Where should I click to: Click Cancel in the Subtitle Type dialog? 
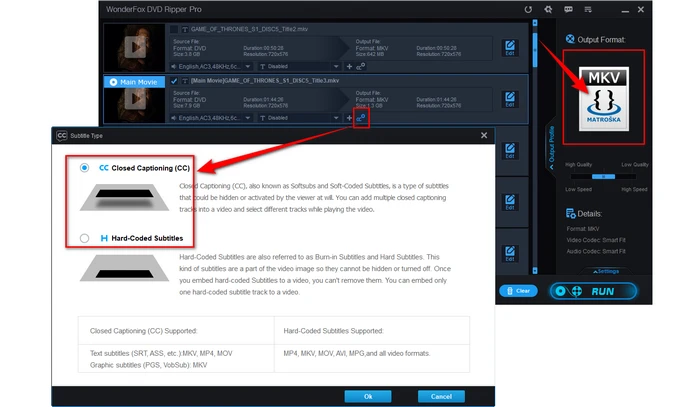pos(441,396)
